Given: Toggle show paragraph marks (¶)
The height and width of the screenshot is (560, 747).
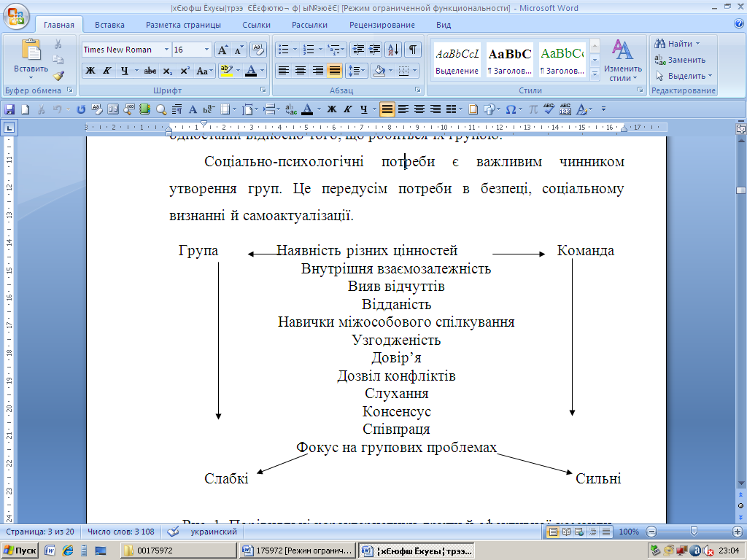Looking at the screenshot, I should click(x=413, y=50).
